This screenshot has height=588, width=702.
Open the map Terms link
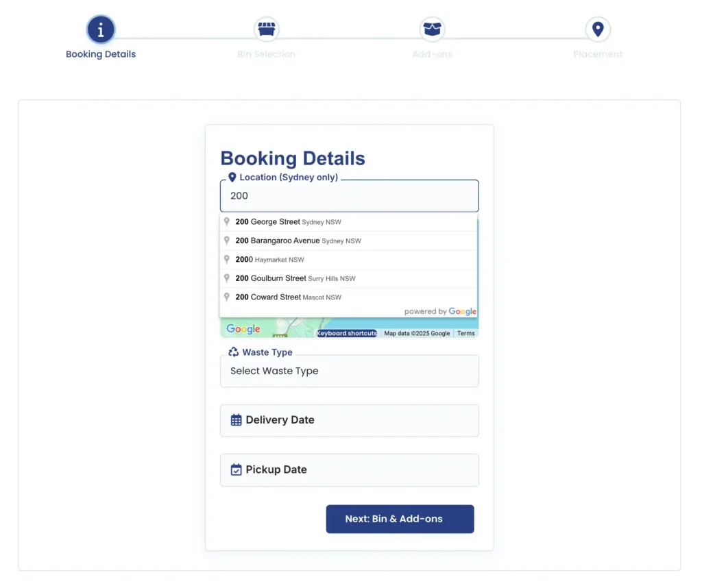465,333
